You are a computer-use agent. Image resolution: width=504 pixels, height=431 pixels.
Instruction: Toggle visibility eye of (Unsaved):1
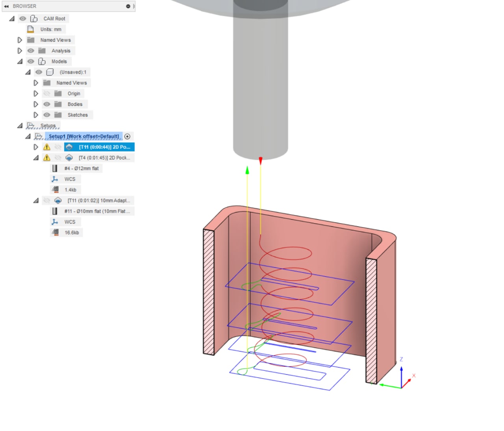[39, 72]
